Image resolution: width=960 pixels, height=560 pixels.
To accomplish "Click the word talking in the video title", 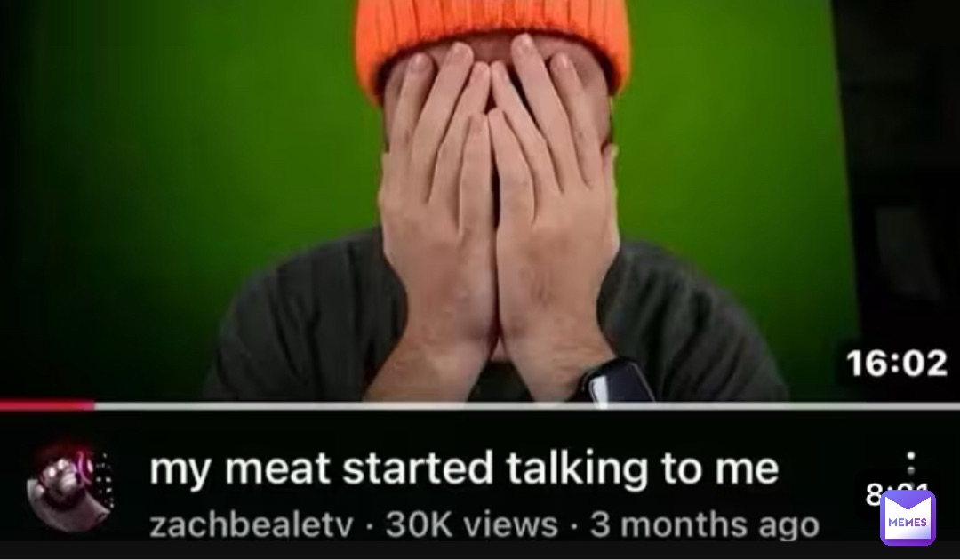I will [577, 469].
